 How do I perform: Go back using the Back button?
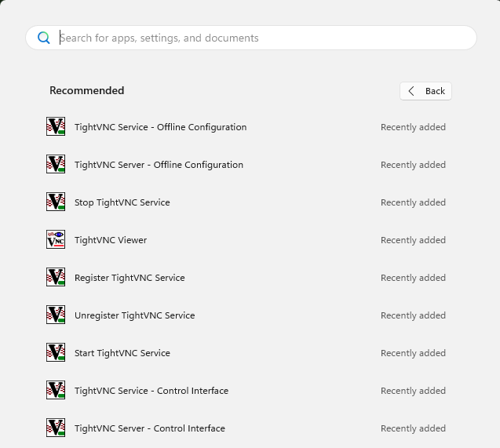[x=426, y=91]
